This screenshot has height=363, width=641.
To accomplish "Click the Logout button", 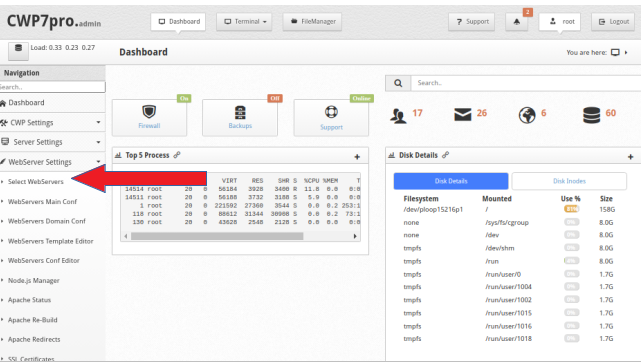I will [613, 22].
